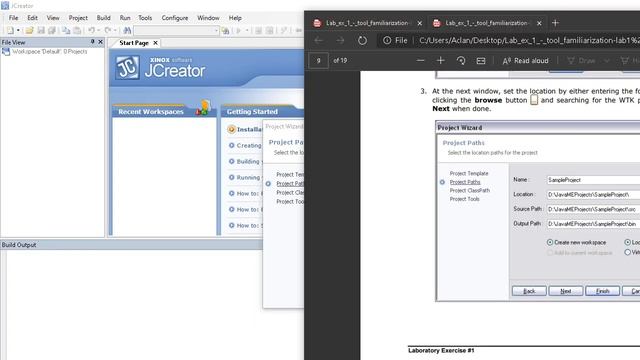Viewport: 640px width, 360px height.
Task: Pin the File View panel
Action: tap(93, 42)
